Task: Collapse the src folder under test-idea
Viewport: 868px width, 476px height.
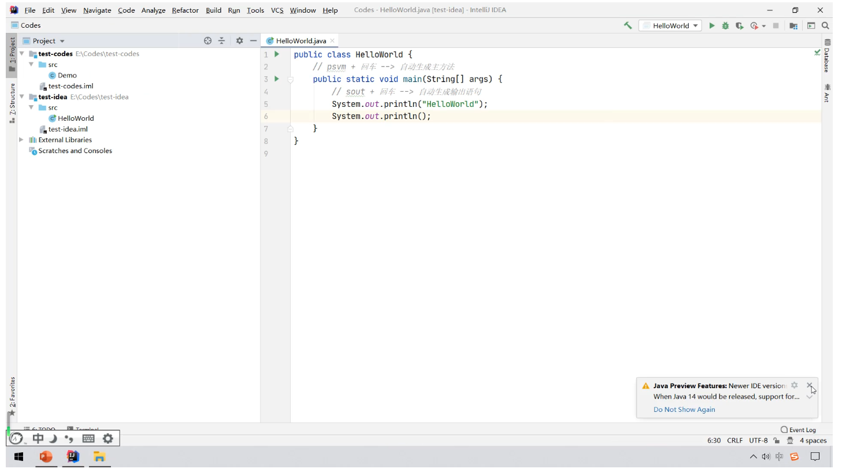Action: click(32, 107)
